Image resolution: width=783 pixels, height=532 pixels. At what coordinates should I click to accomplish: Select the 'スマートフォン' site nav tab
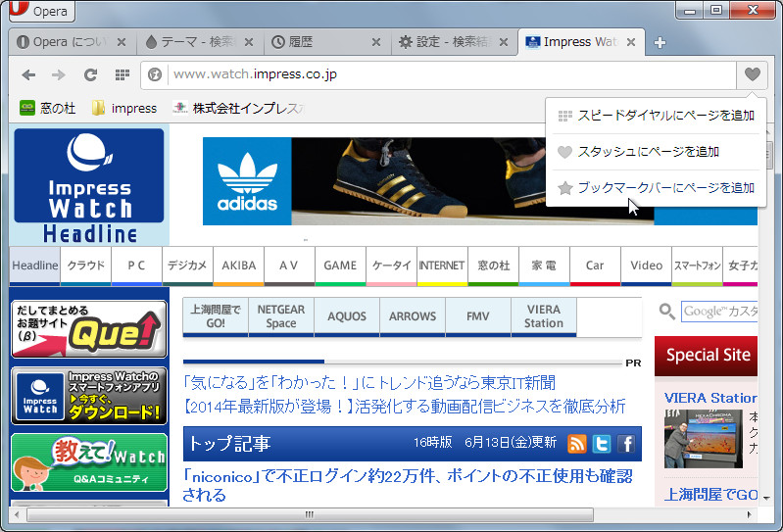pyautogui.click(x=697, y=266)
